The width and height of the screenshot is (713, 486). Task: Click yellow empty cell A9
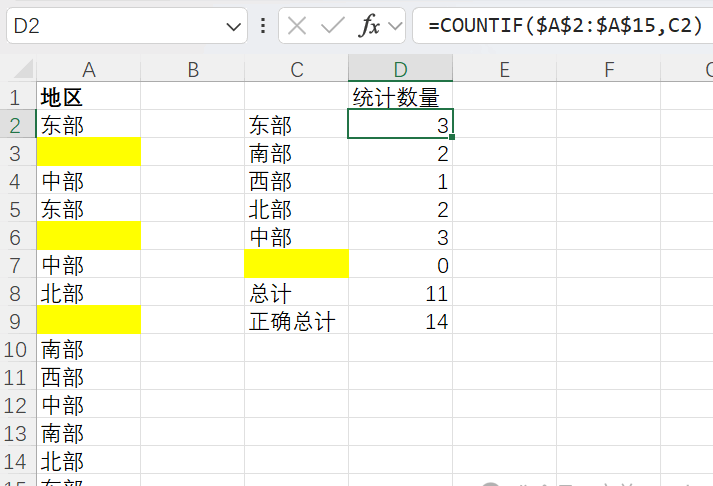click(89, 320)
